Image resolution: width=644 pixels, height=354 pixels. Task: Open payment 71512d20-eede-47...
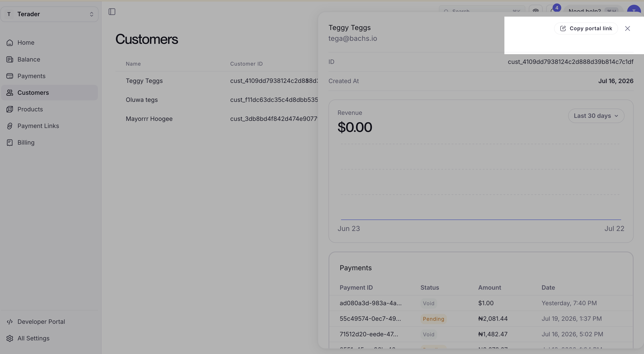[x=369, y=334]
